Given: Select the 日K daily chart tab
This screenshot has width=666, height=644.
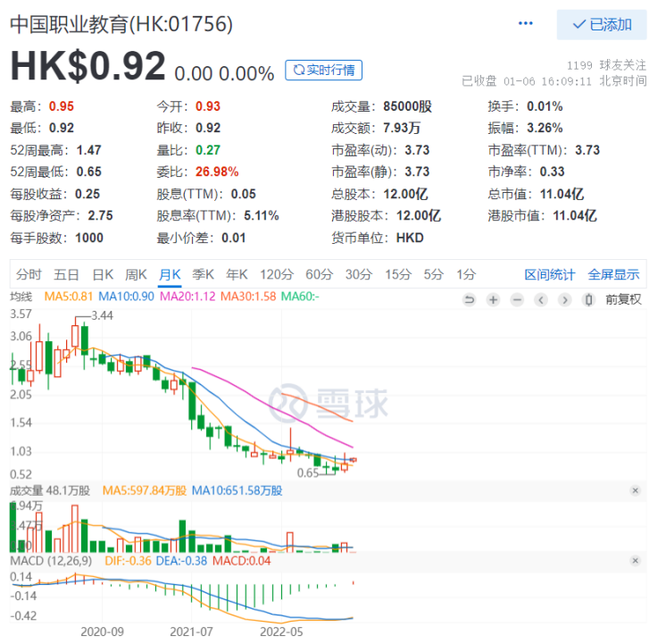Looking at the screenshot, I should pyautogui.click(x=103, y=274).
